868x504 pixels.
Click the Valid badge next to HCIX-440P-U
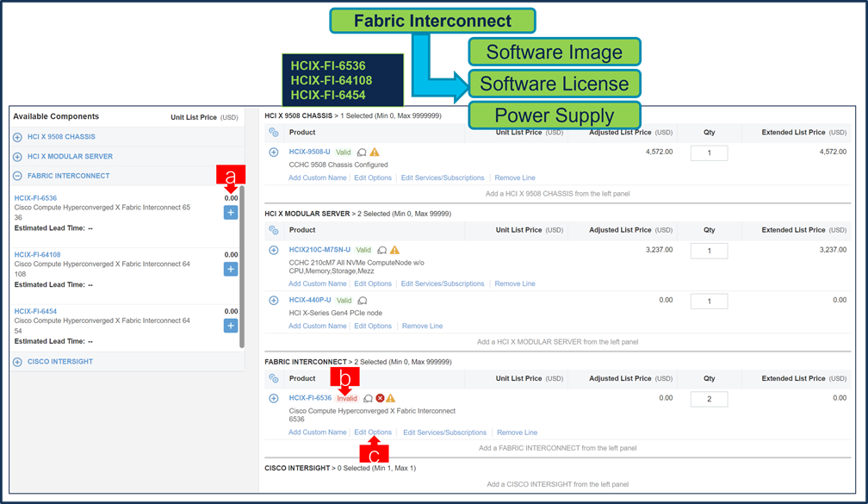(344, 301)
